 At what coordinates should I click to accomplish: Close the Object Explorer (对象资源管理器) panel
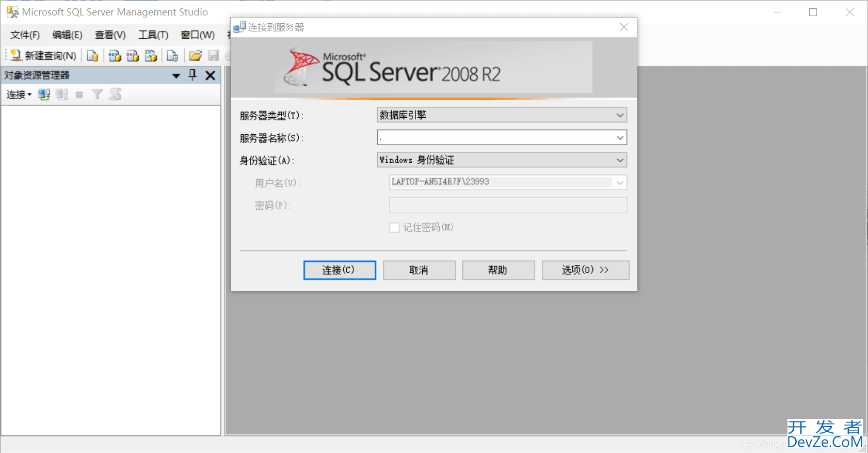click(x=210, y=75)
